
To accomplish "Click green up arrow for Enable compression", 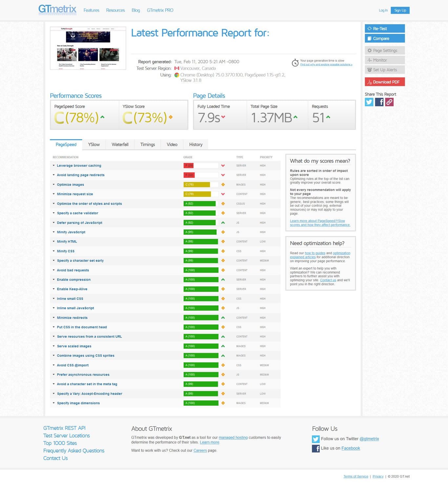I will coord(223,280).
